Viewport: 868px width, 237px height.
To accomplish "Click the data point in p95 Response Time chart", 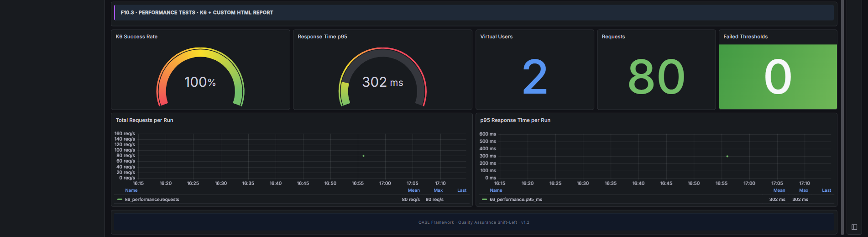I will (727, 156).
